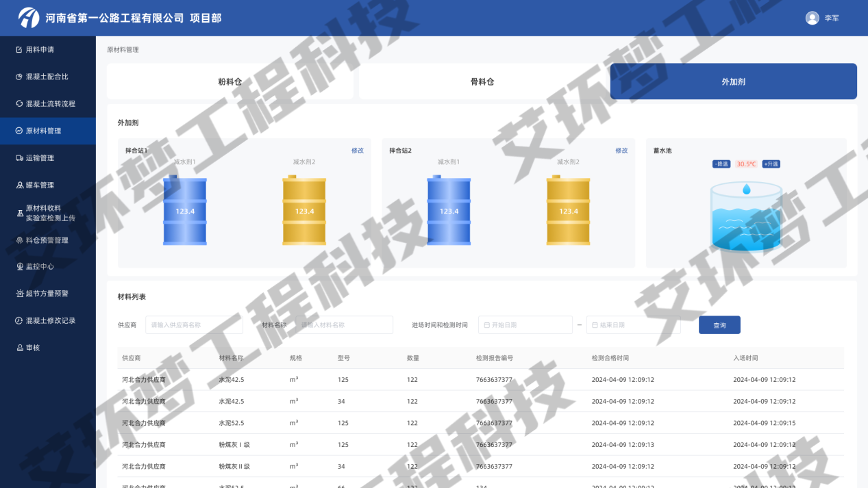Click 粉煤灰 I 级 material name cell

[234, 445]
